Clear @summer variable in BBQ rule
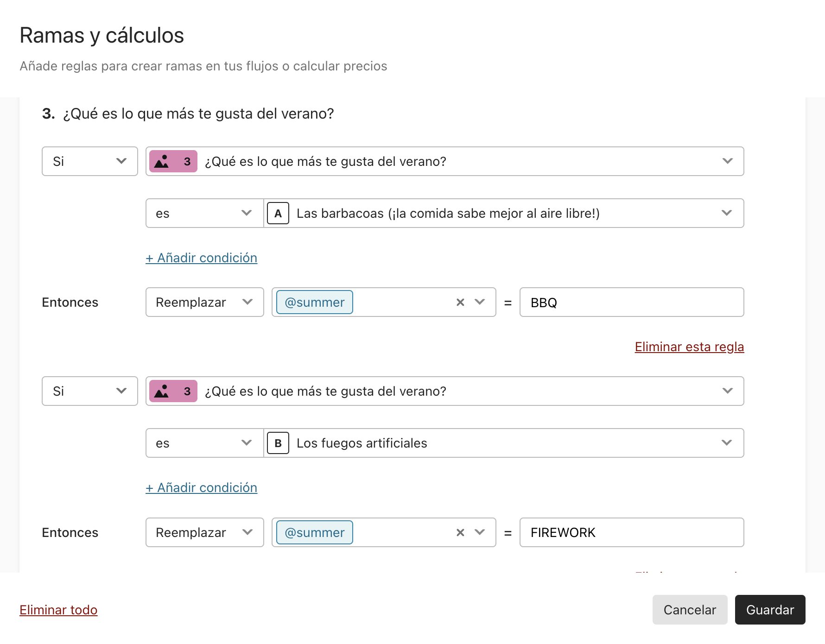The height and width of the screenshot is (644, 825). click(x=460, y=302)
